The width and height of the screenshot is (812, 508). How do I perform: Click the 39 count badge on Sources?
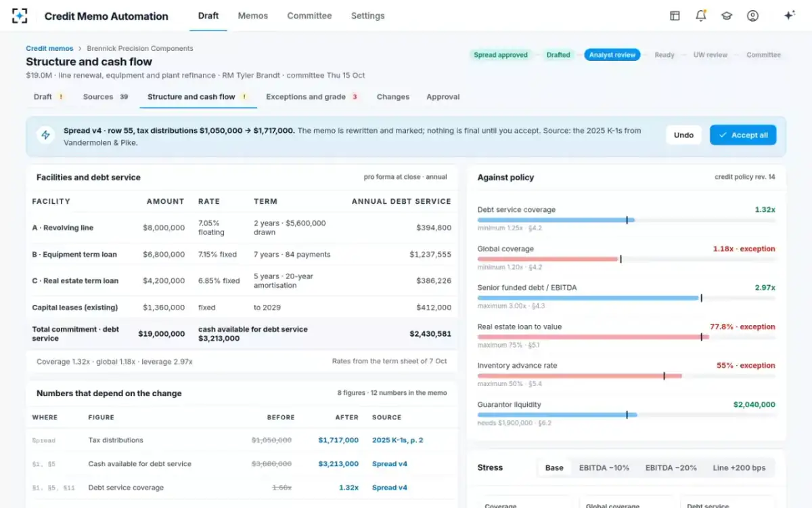[124, 97]
